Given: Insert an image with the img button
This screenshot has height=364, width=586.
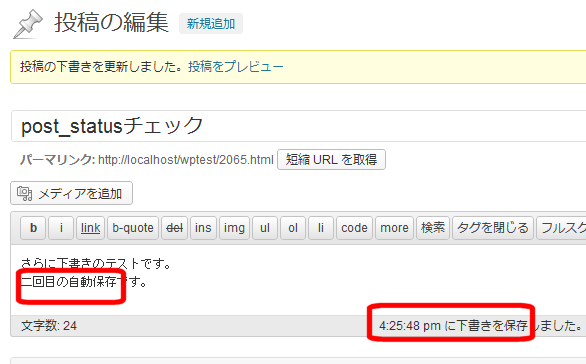Looking at the screenshot, I should 234,228.
